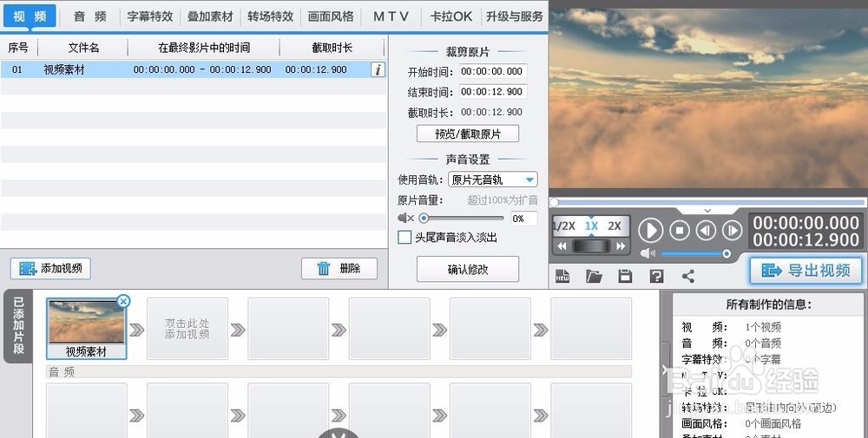The width and height of the screenshot is (868, 438).
Task: Select the 视频素材 clip thumbnail
Action: 86,329
